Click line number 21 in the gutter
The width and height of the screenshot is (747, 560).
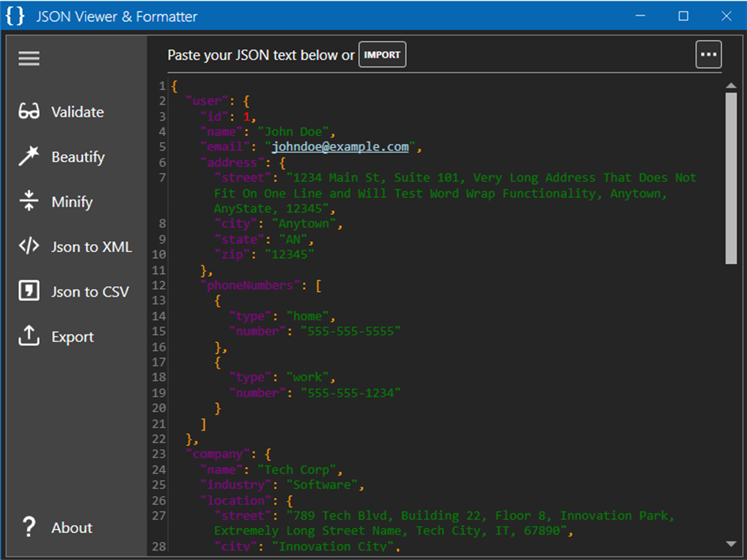pos(159,423)
